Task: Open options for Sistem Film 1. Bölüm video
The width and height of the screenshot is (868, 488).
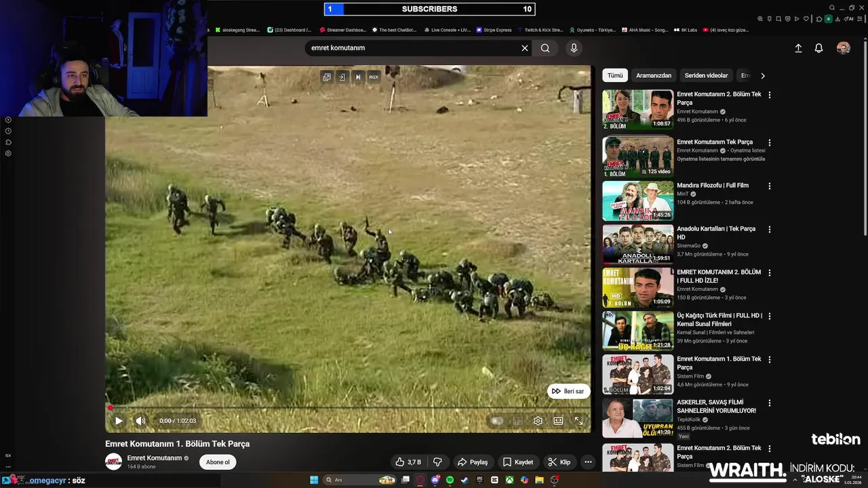Action: pos(769,359)
